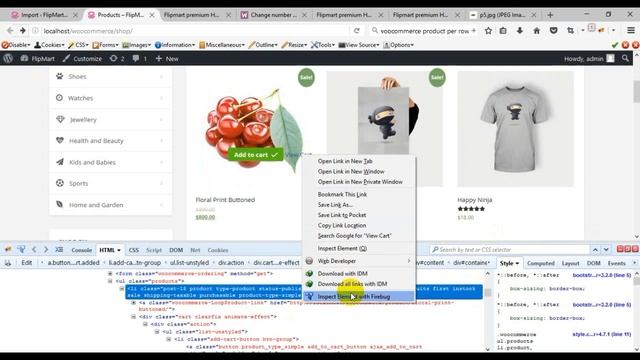Click the green checkmark in Web Developer toolbar
This screenshot has height=360, width=640.
tap(615, 45)
